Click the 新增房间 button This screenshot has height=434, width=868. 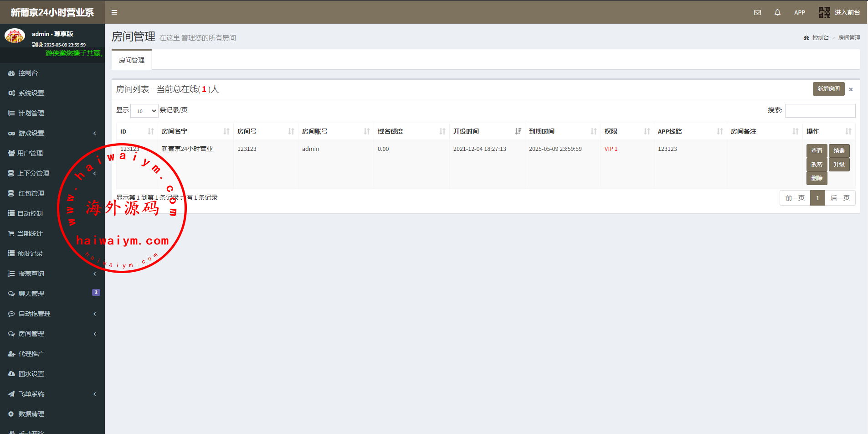click(x=828, y=89)
